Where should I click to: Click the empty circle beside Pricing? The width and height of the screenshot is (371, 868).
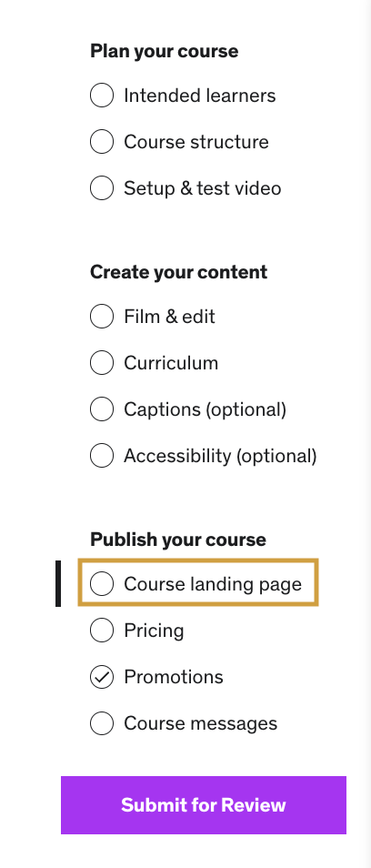[x=102, y=630]
